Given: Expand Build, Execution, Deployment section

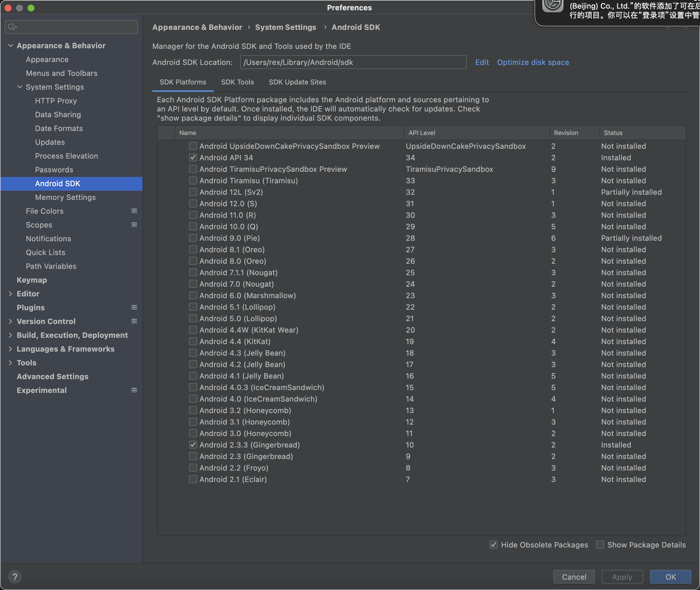Looking at the screenshot, I should click(10, 335).
